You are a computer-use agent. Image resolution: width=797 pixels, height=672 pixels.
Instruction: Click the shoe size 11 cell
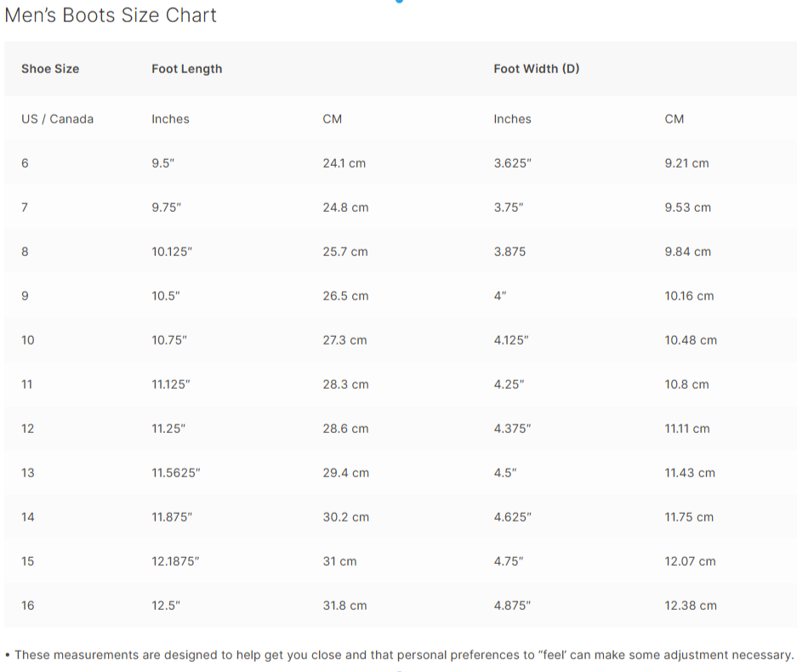[27, 384]
